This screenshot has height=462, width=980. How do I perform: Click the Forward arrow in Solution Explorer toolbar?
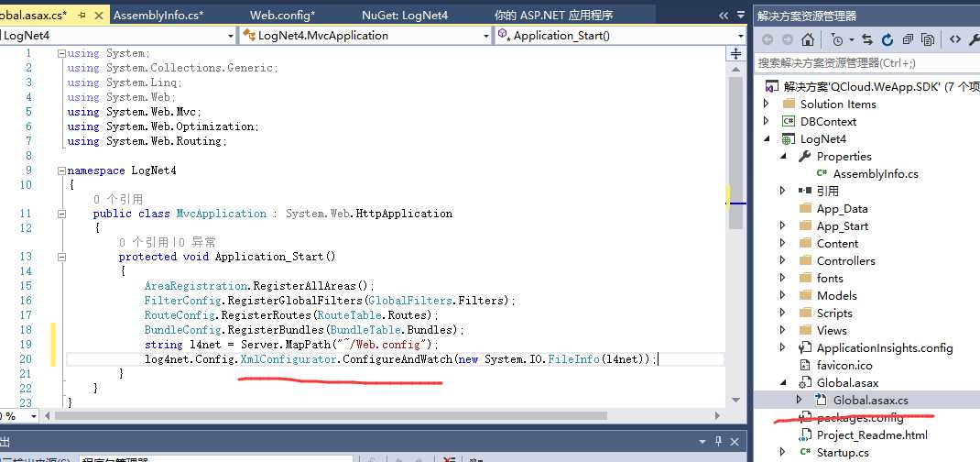point(787,40)
